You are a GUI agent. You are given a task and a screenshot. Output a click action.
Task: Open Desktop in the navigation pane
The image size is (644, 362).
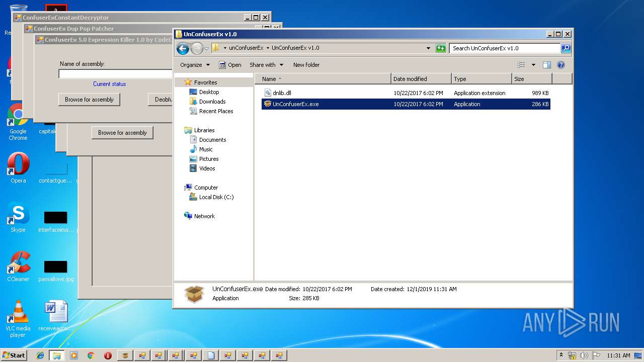click(209, 92)
